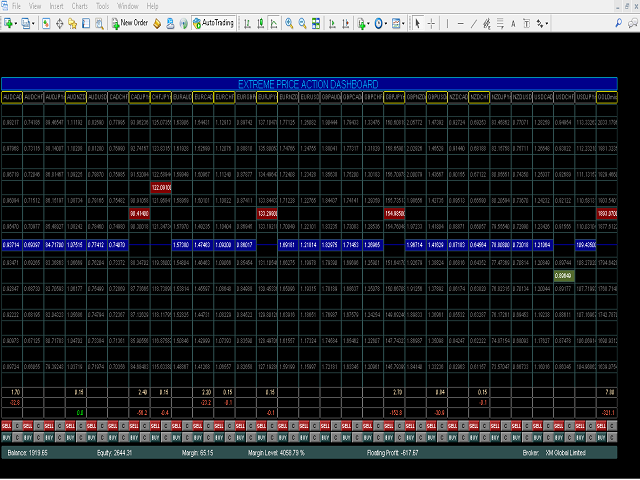
Task: Switch to Bar Chart mode
Action: [x=247, y=23]
